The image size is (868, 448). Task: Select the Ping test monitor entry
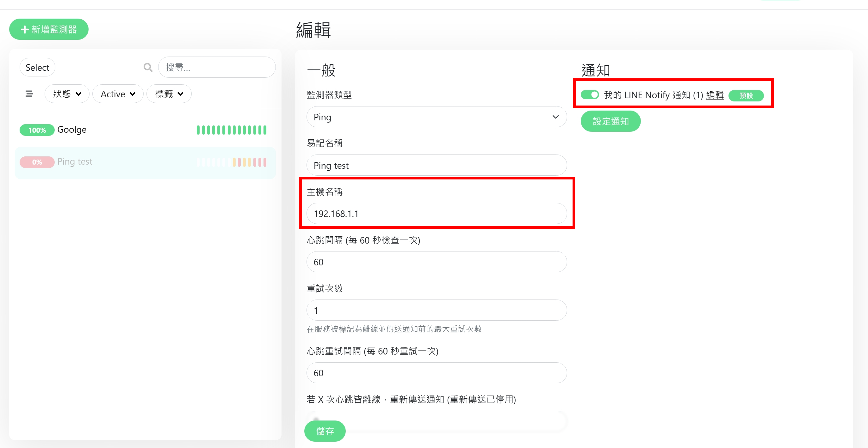point(75,162)
